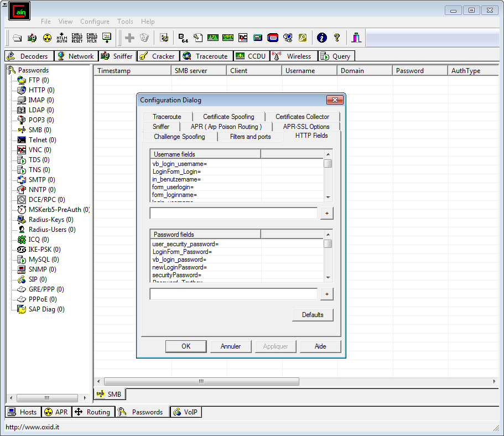Select ICQ (0) tree entry
504x436 pixels.
tap(39, 240)
